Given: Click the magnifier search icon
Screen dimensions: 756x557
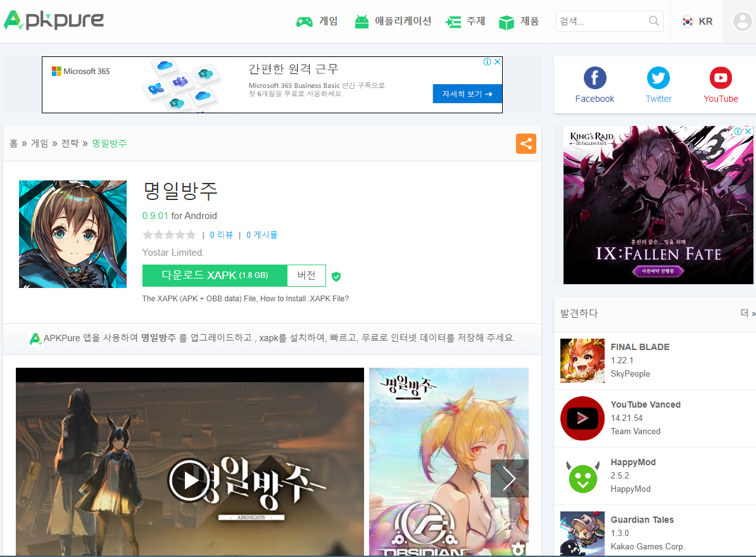Looking at the screenshot, I should [x=654, y=21].
